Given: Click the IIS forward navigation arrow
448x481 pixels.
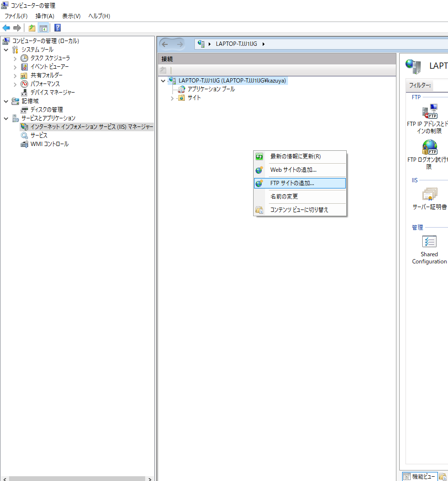Looking at the screenshot, I should (x=180, y=44).
